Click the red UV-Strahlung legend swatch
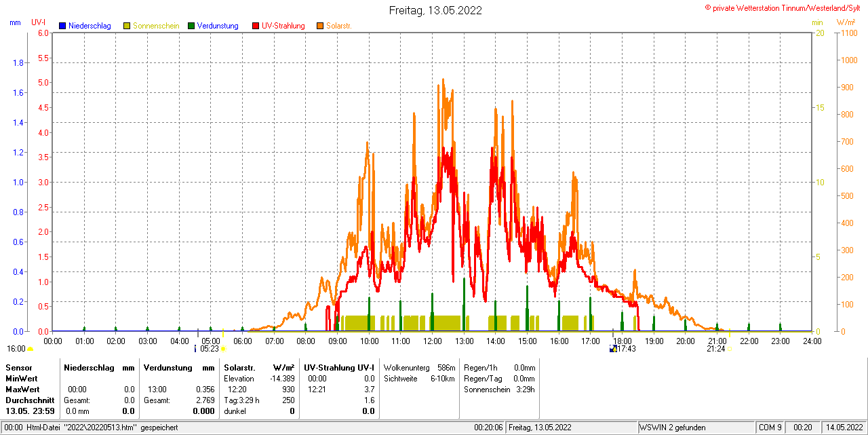 point(256,26)
